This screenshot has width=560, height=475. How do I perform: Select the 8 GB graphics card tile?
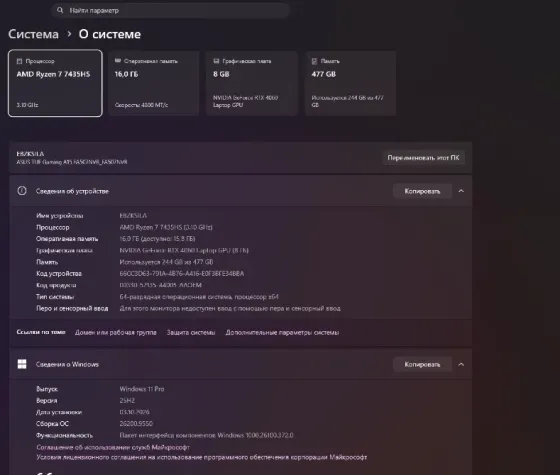252,83
